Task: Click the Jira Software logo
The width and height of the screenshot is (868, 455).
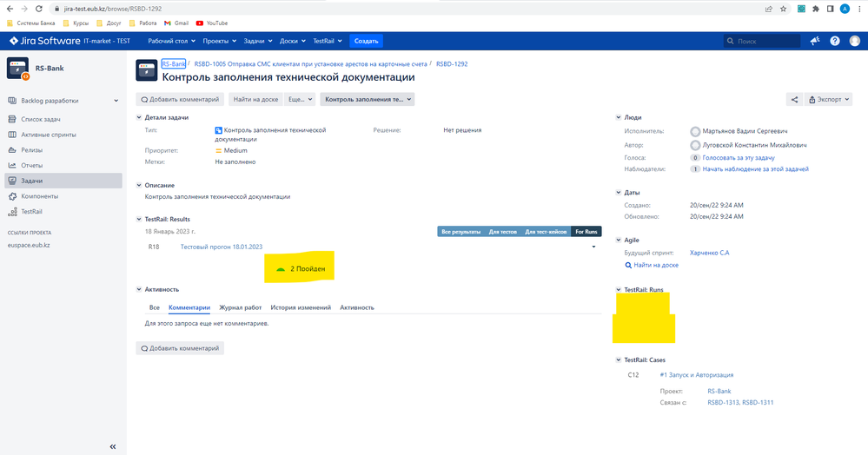Action: pyautogui.click(x=45, y=41)
